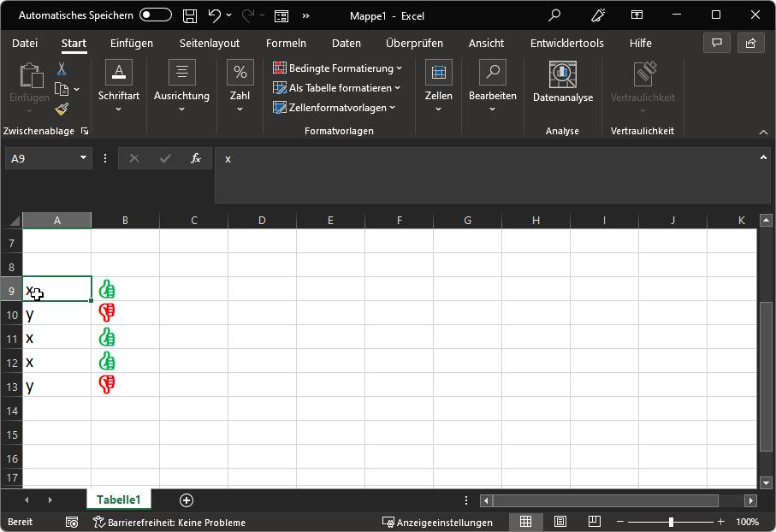
Task: Click the Suchen magnifier icon in the title bar
Action: tap(553, 15)
